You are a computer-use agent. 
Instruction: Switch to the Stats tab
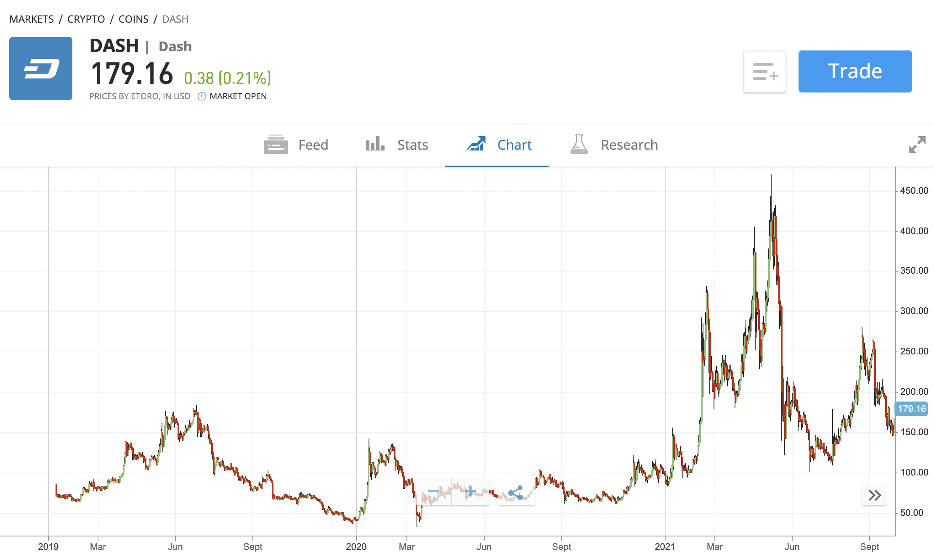point(397,145)
